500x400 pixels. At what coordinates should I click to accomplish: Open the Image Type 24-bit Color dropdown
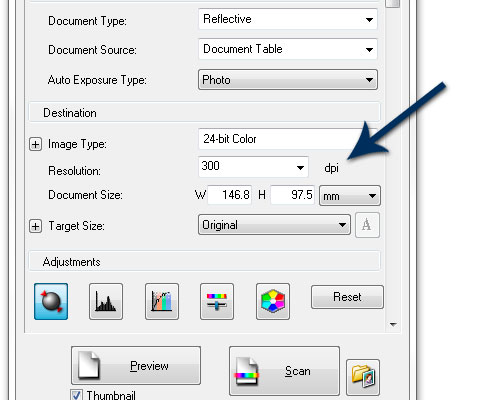point(288,139)
